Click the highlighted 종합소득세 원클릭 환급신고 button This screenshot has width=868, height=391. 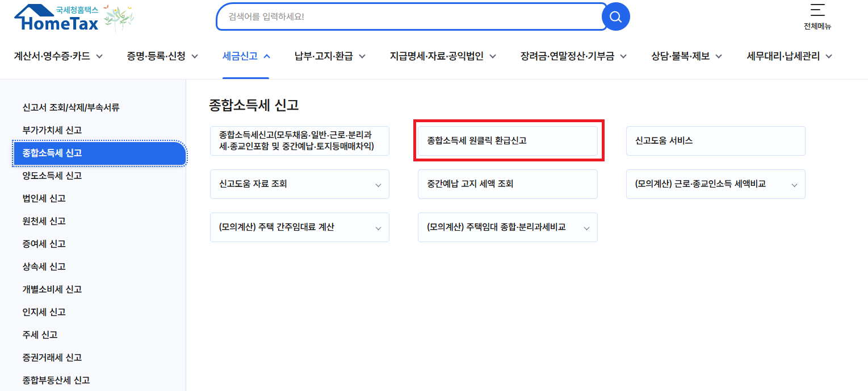[507, 140]
